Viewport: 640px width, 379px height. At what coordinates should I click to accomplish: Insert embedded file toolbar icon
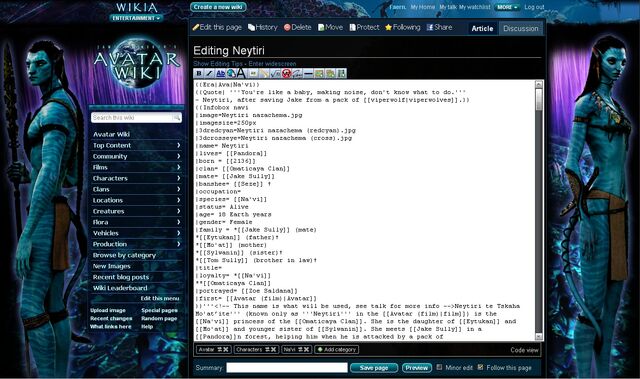point(253,73)
